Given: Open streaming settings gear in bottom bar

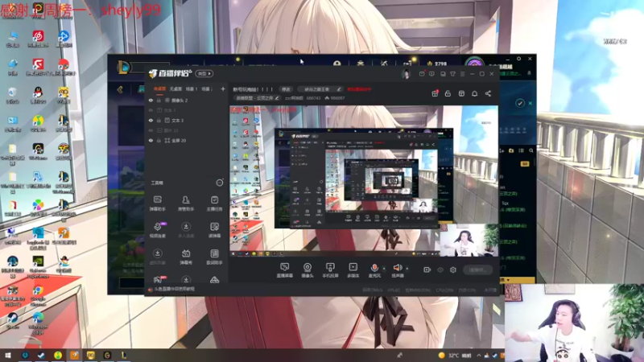Looking at the screenshot, I should coord(453,269).
